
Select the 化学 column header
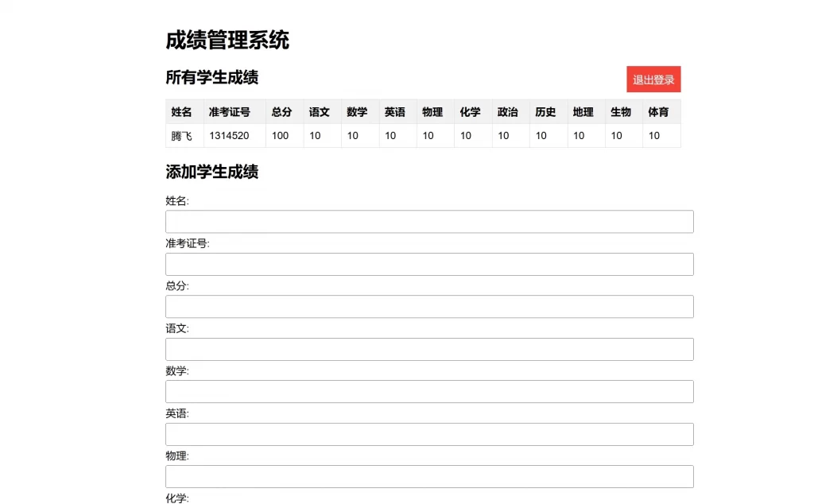pyautogui.click(x=471, y=112)
